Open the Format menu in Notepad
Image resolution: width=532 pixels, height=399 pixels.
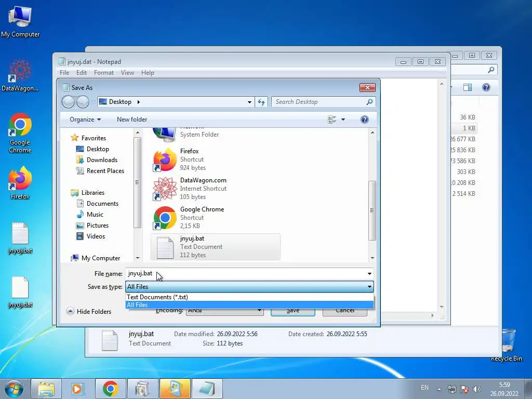coord(104,73)
